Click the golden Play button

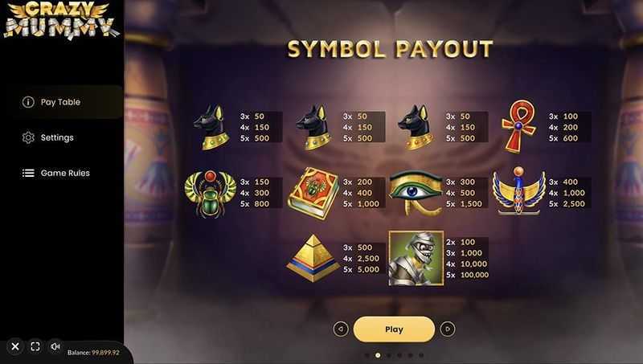click(394, 329)
